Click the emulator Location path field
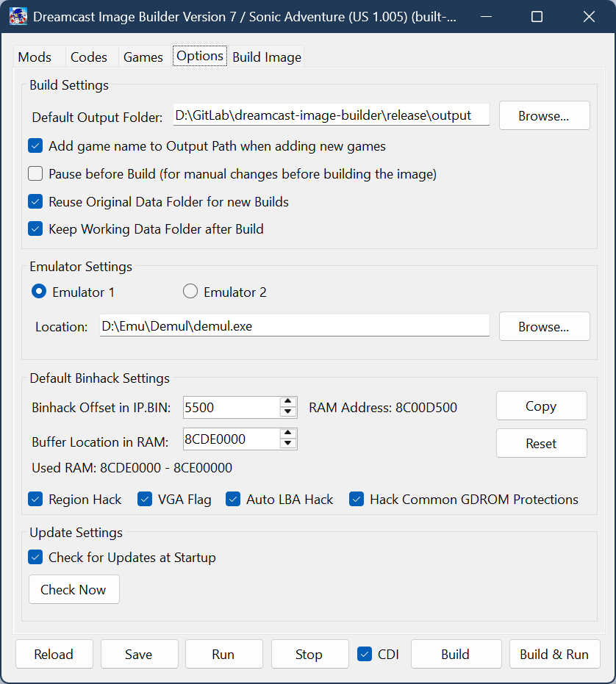This screenshot has height=684, width=616. [x=294, y=326]
